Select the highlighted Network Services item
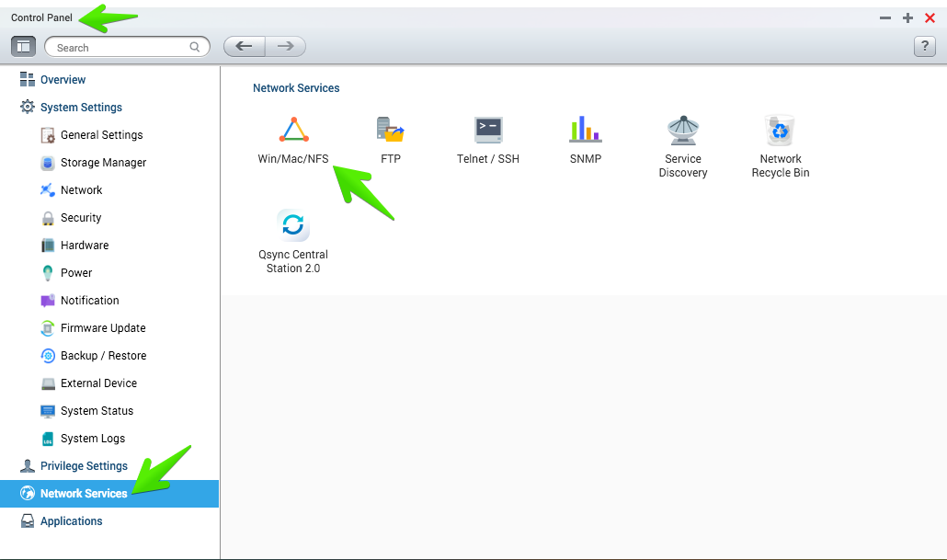947x560 pixels. (109, 494)
